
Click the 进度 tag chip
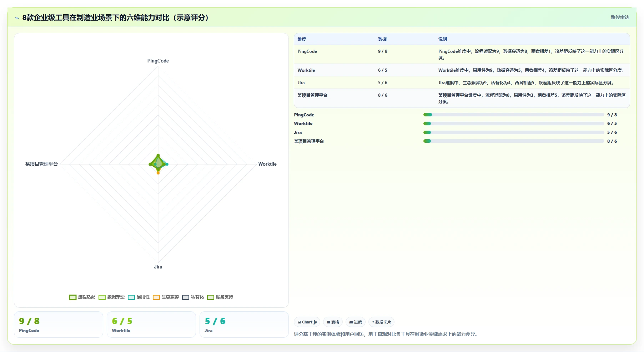tap(356, 322)
